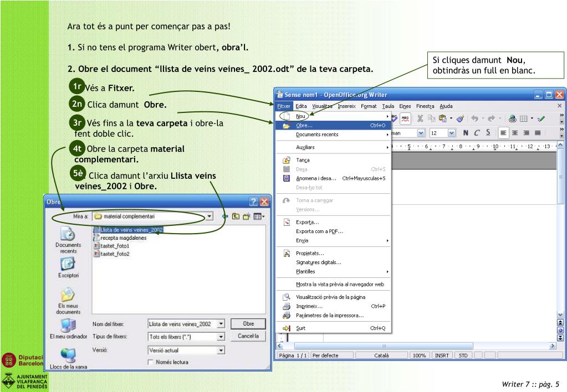567x392 pixels.
Task: Click the help question-mark button of Obre dialog
Action: (253, 202)
